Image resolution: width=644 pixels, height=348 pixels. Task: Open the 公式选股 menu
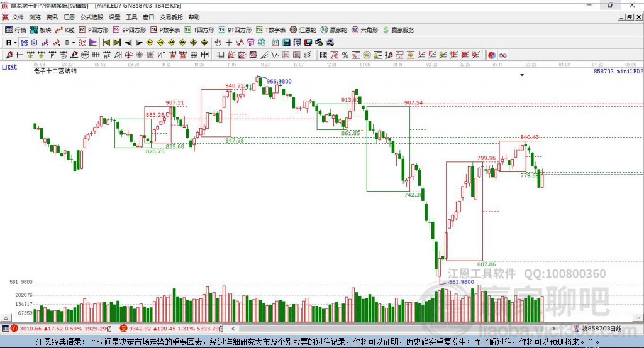click(92, 17)
